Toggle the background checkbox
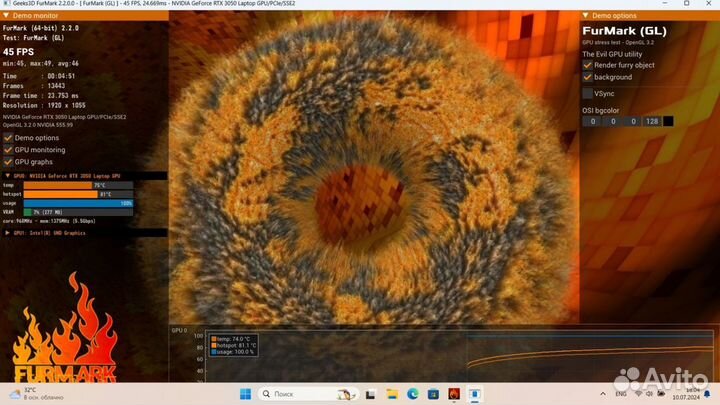This screenshot has height=405, width=720. click(x=588, y=77)
